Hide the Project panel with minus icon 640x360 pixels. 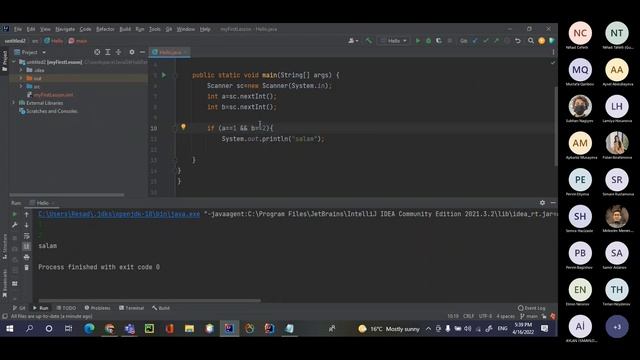coord(142,52)
